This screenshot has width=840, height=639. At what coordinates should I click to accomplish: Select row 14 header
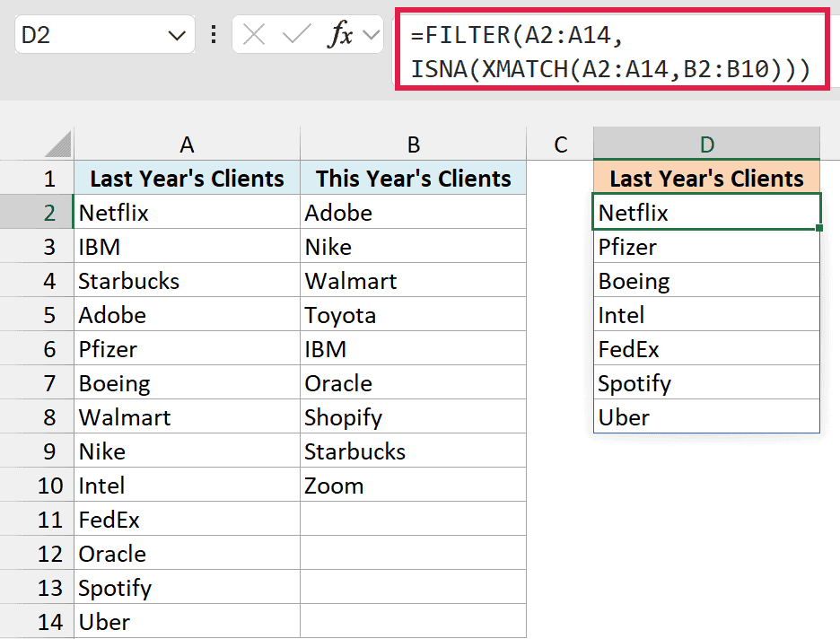coord(37,621)
